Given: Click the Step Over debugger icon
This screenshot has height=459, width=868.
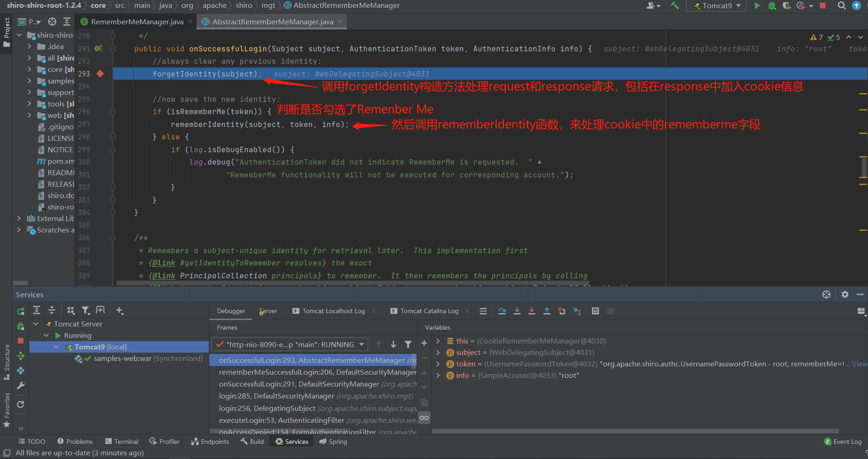Looking at the screenshot, I should (x=502, y=311).
